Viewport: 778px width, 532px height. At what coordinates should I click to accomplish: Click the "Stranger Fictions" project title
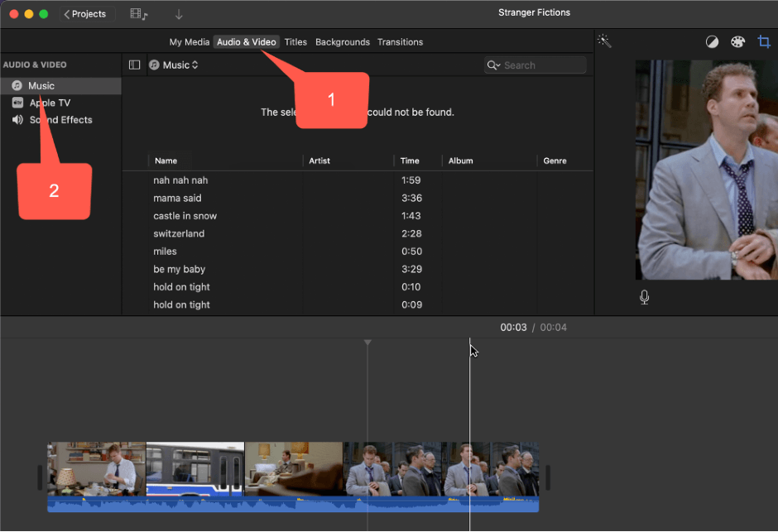coord(534,13)
